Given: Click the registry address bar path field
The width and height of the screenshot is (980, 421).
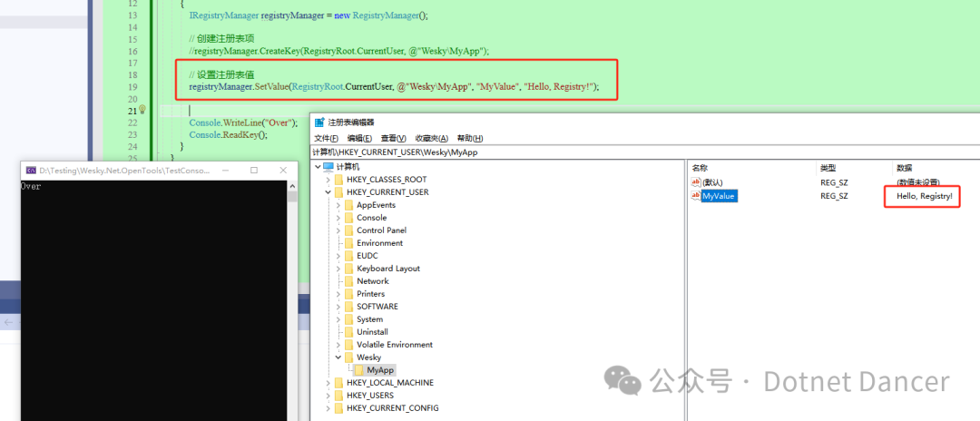Looking at the screenshot, I should tap(646, 152).
